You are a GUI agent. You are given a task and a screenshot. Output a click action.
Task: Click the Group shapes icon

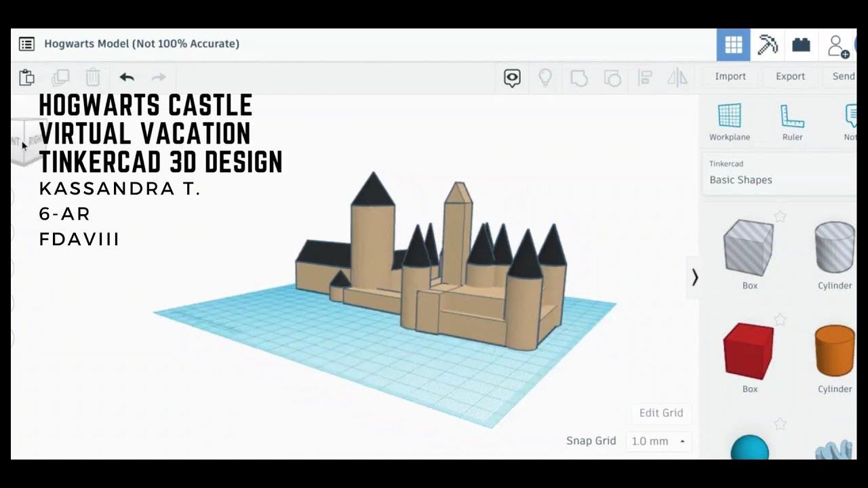[x=578, y=77]
